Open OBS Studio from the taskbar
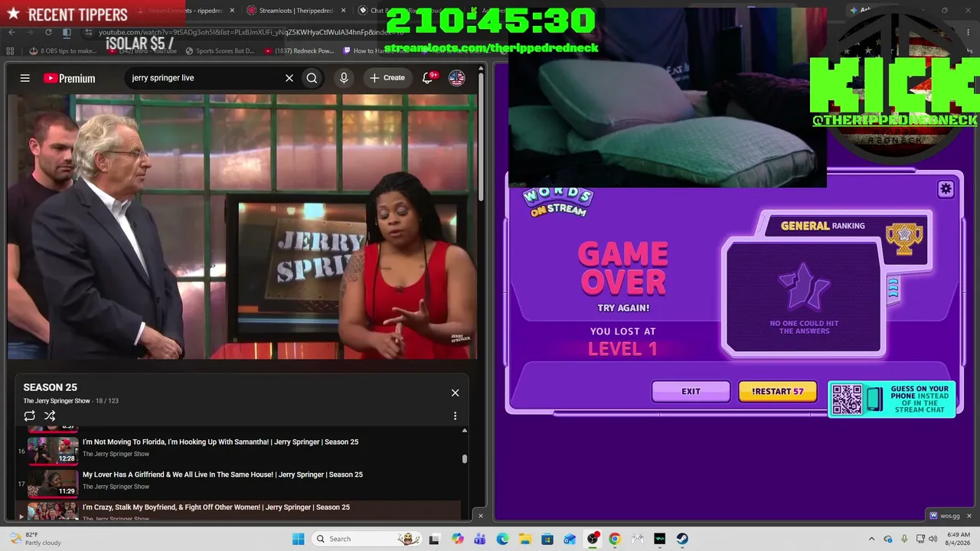 click(593, 539)
